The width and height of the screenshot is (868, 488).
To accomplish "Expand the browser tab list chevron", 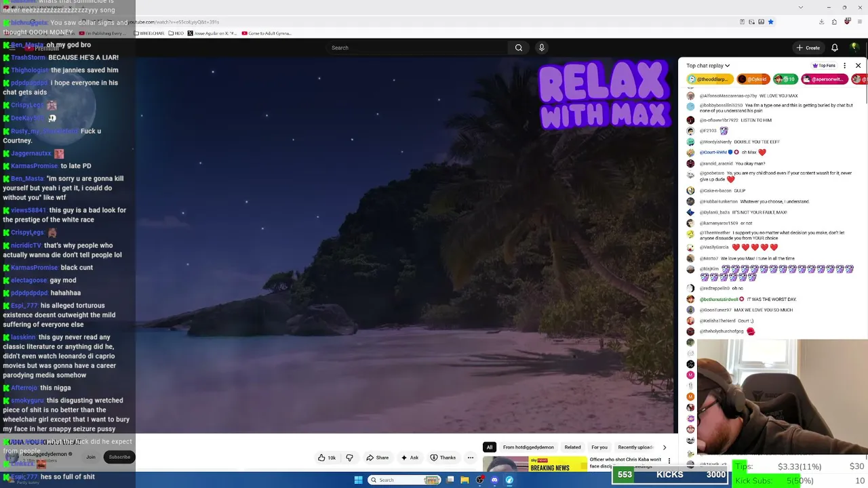I will [801, 7].
